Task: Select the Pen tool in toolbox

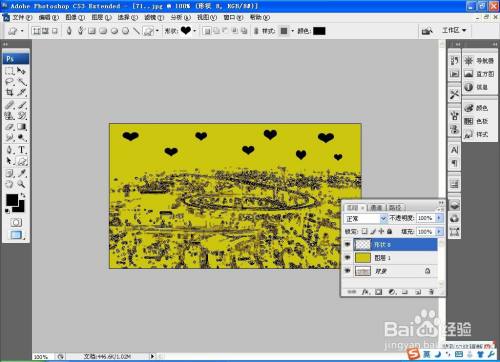Action: click(x=9, y=150)
